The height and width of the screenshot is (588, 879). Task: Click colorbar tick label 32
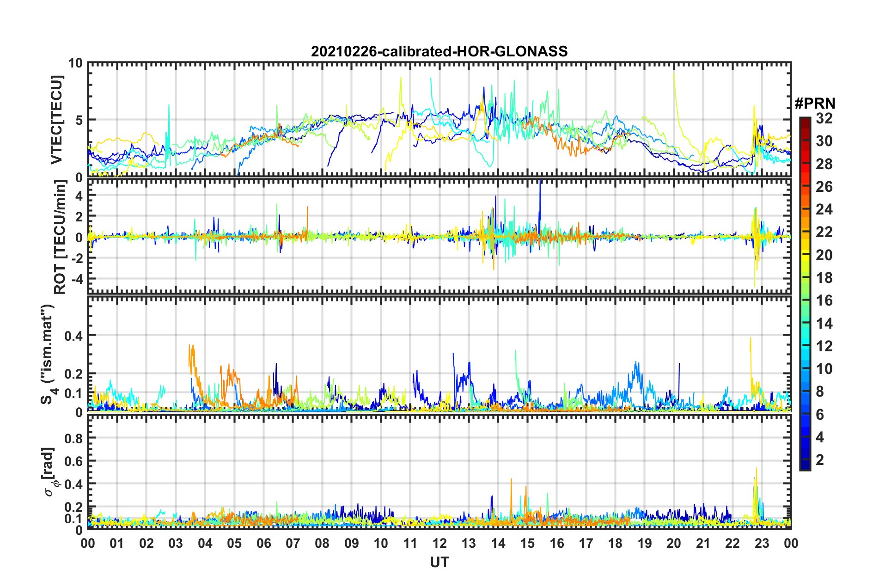point(824,118)
